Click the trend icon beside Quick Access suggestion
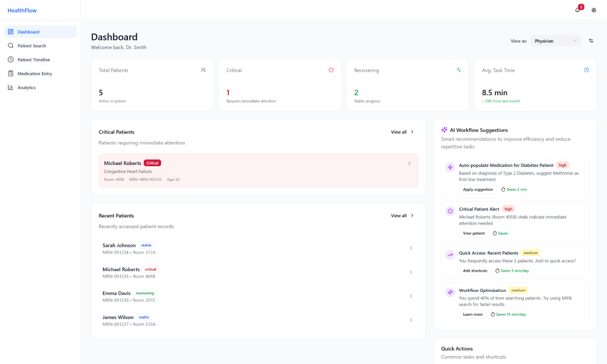This screenshot has width=607, height=364. tap(450, 255)
